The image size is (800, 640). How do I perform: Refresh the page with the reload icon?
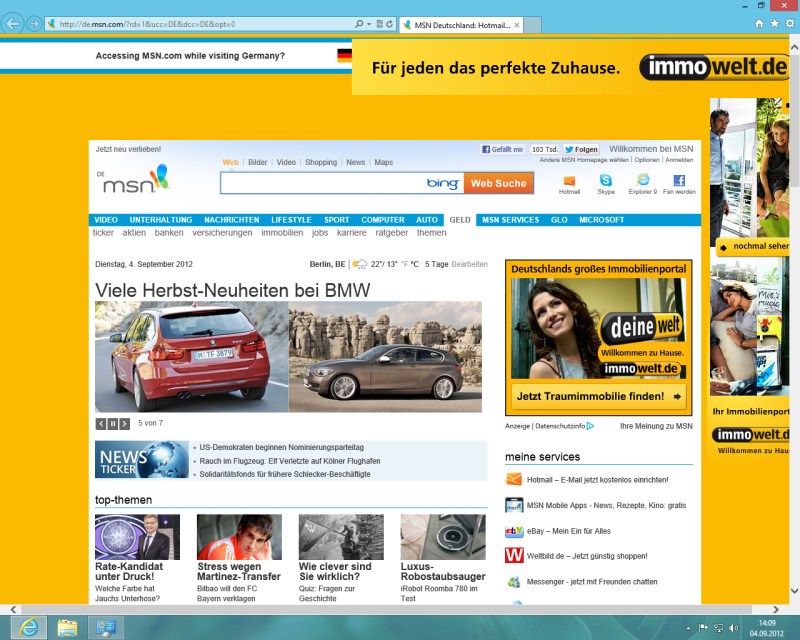[389, 24]
